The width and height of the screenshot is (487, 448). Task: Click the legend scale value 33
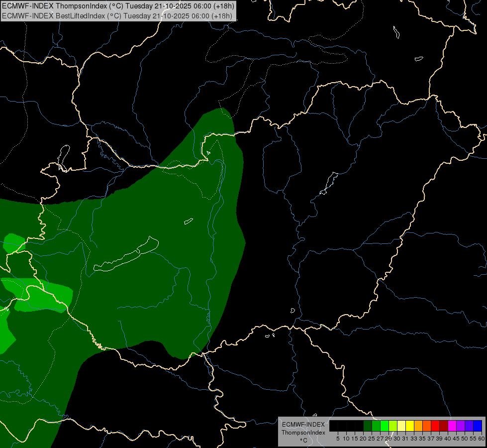click(414, 439)
